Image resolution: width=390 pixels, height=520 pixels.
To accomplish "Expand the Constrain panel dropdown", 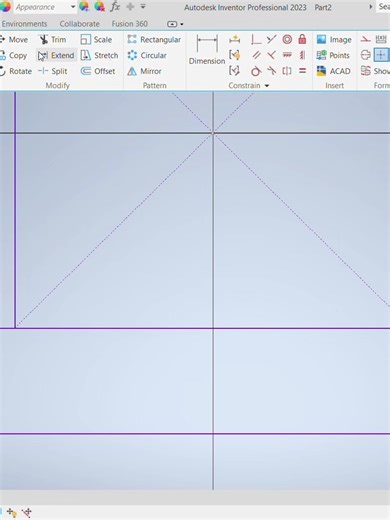I will tap(267, 86).
